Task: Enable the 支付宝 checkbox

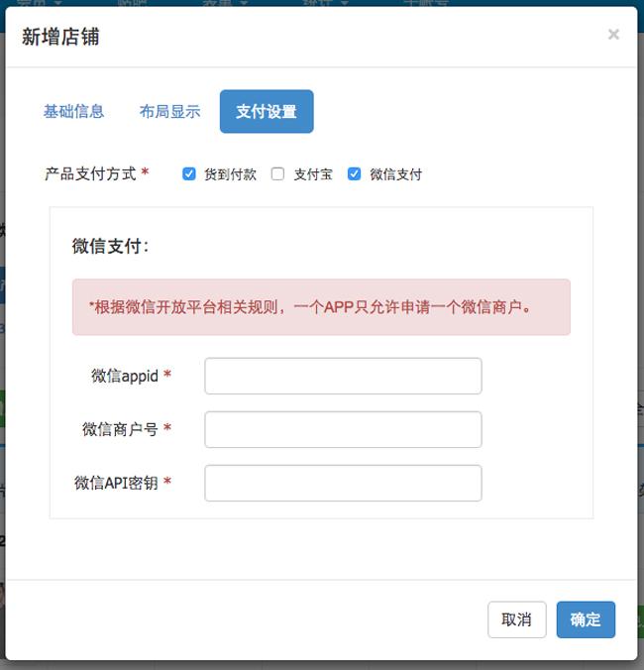Action: click(x=278, y=174)
